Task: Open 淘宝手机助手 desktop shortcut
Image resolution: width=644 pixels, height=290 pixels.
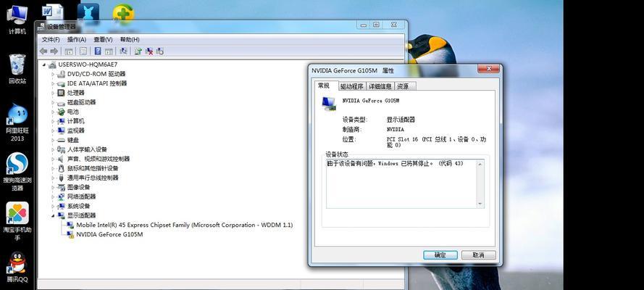Action: [17, 221]
